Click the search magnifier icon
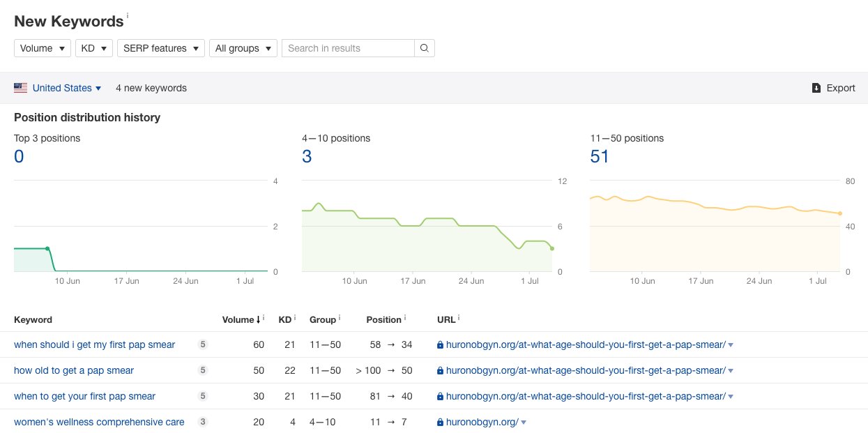Image resolution: width=868 pixels, height=433 pixels. [x=425, y=48]
